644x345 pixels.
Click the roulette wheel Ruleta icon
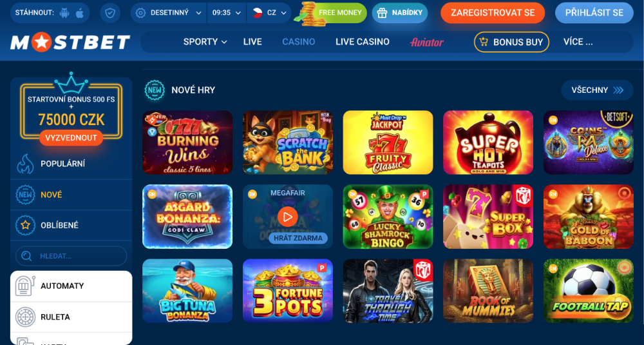point(25,317)
